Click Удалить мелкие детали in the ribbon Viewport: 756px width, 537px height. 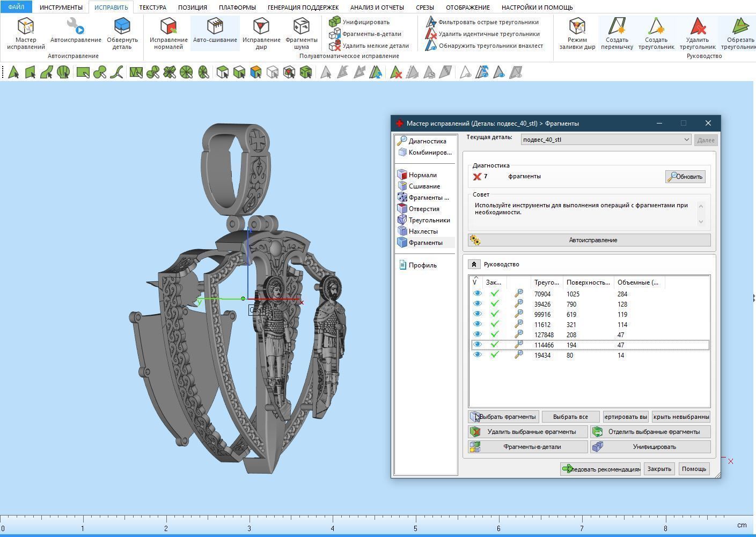click(369, 46)
